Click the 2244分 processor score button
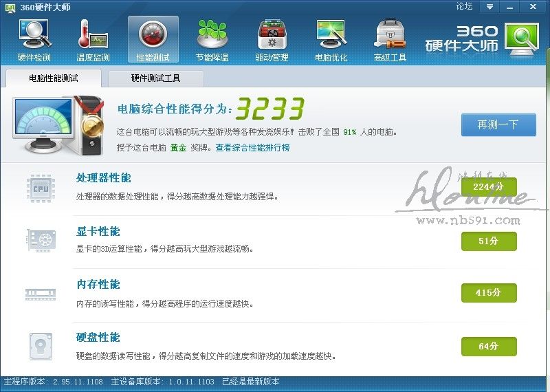The image size is (550, 392). click(489, 186)
